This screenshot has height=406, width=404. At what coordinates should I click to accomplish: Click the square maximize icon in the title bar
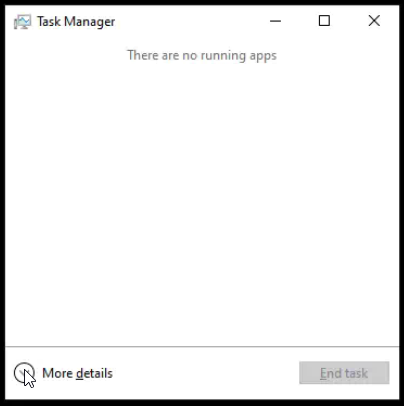tap(324, 21)
